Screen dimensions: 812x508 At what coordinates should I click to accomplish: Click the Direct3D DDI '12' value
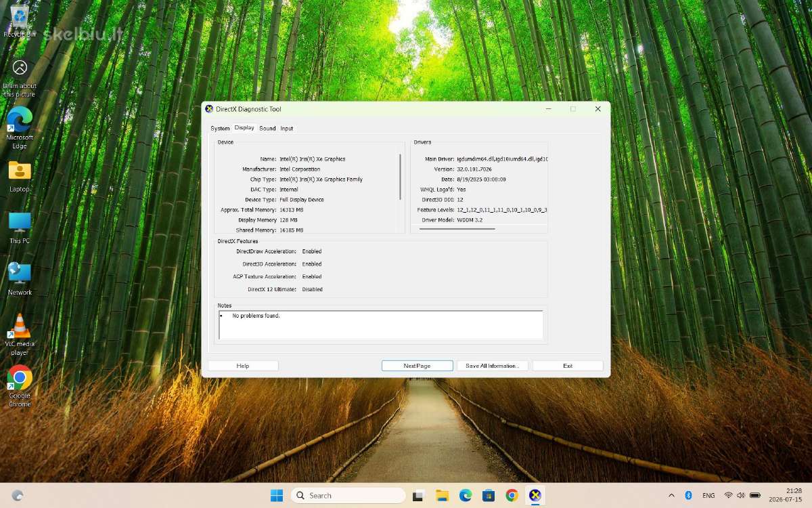point(460,200)
